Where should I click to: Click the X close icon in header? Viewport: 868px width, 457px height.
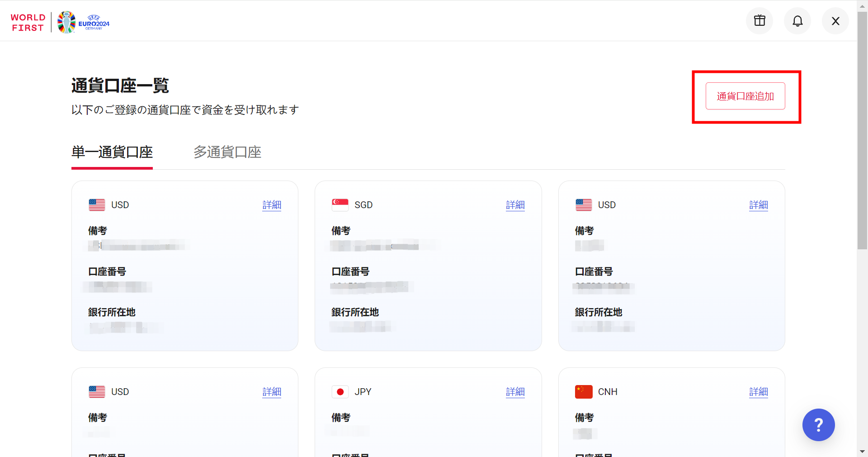click(x=835, y=21)
